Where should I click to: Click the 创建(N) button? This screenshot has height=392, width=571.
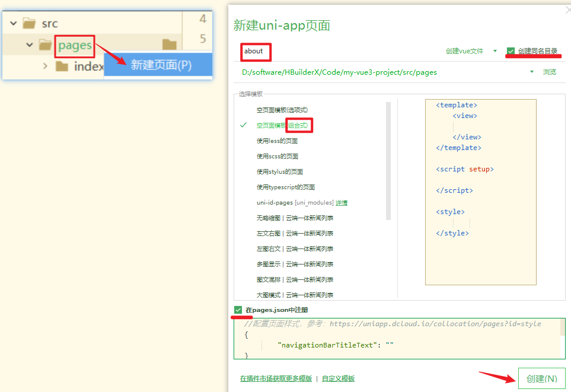541,378
